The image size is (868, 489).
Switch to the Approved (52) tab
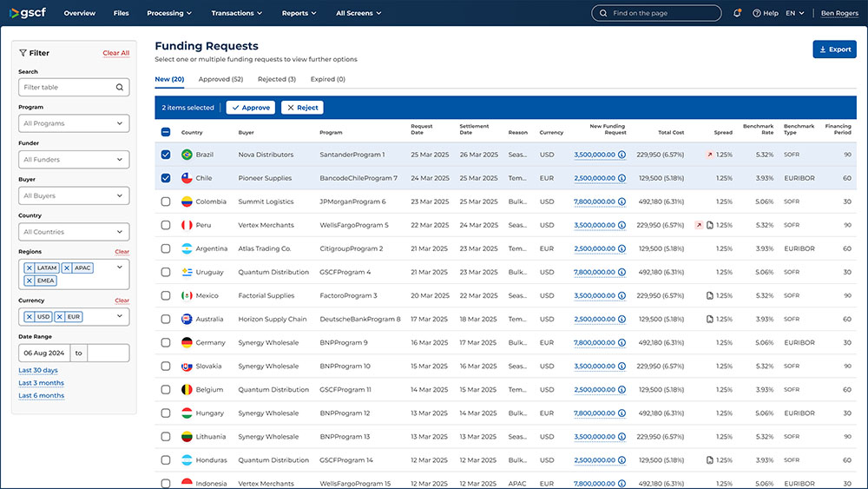(x=220, y=79)
